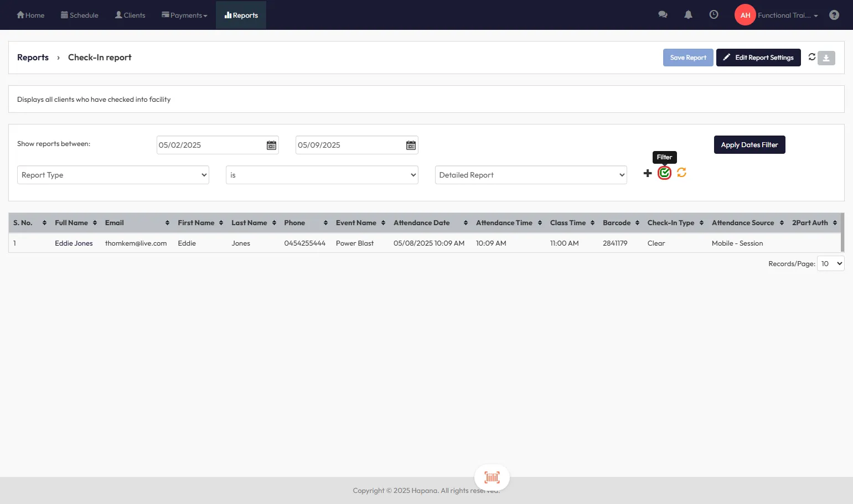
Task: Open the help question mark icon
Action: [834, 15]
